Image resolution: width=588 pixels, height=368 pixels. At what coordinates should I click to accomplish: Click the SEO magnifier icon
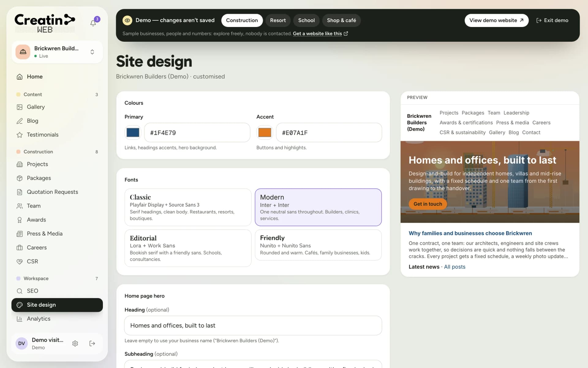click(x=20, y=291)
